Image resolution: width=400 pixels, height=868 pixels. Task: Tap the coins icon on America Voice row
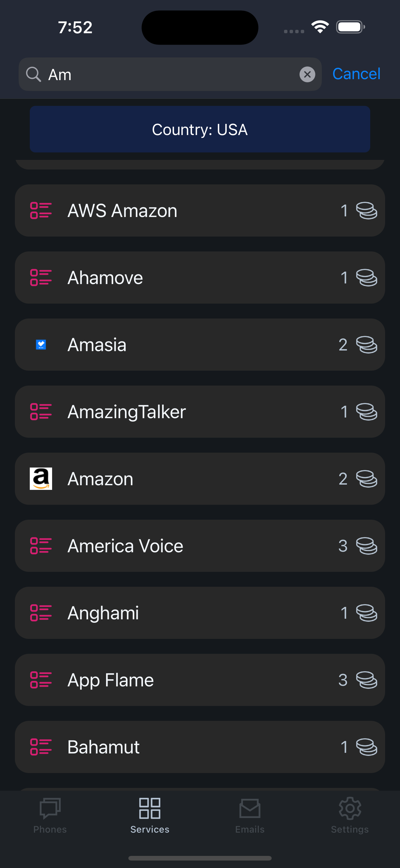click(366, 545)
